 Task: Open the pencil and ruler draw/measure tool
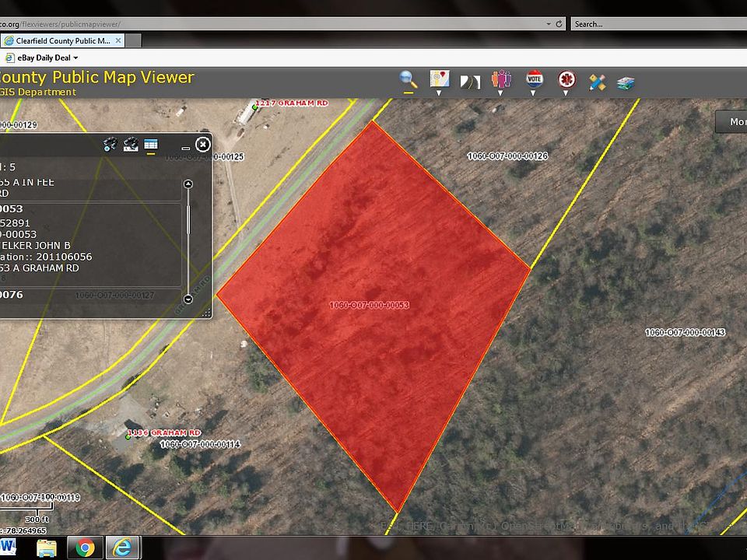[x=597, y=81]
